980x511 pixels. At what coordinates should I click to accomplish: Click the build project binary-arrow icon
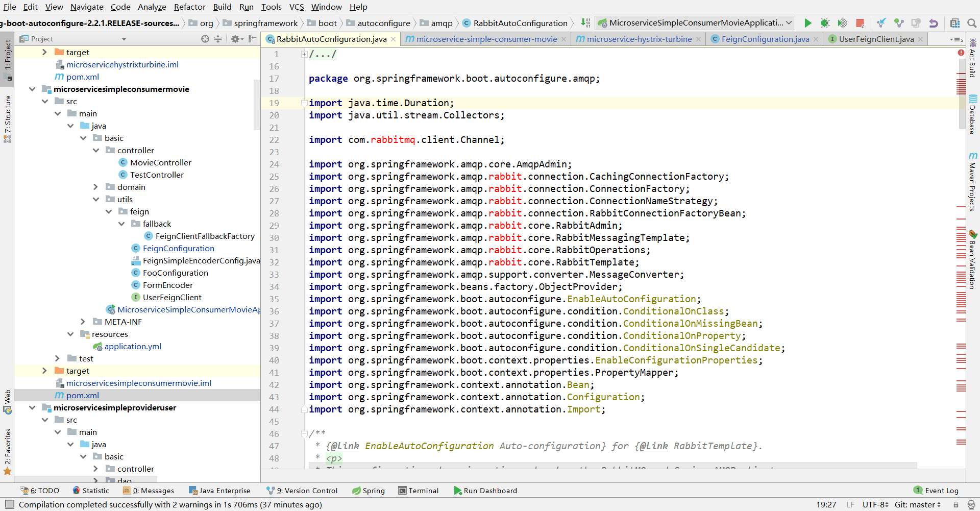pos(585,23)
